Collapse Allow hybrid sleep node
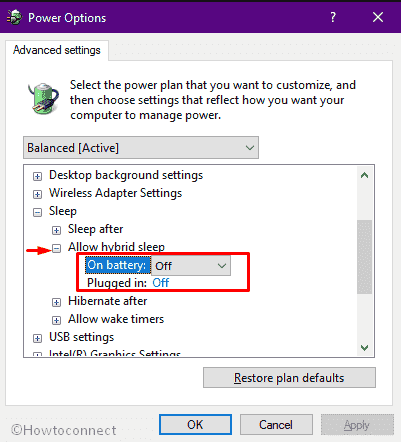The image size is (401, 442). pyautogui.click(x=56, y=248)
